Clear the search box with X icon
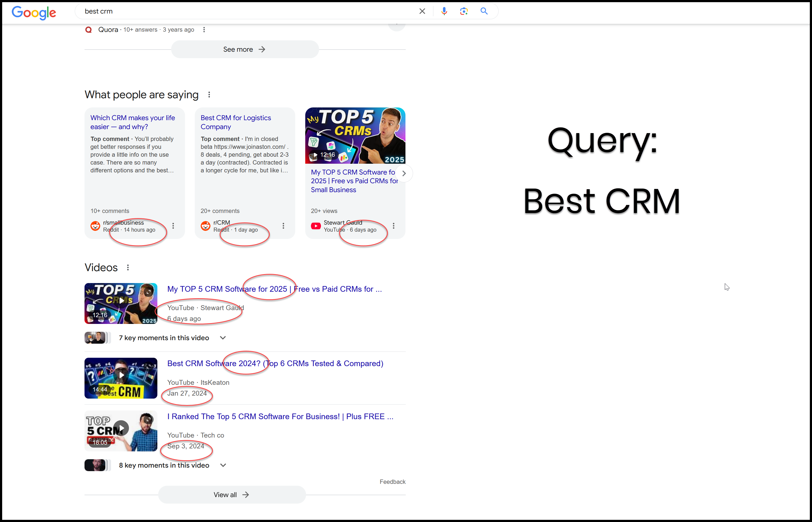 (x=422, y=11)
